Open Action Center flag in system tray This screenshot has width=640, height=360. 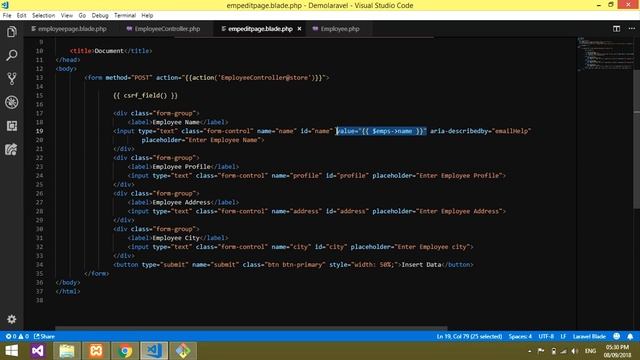(x=541, y=351)
